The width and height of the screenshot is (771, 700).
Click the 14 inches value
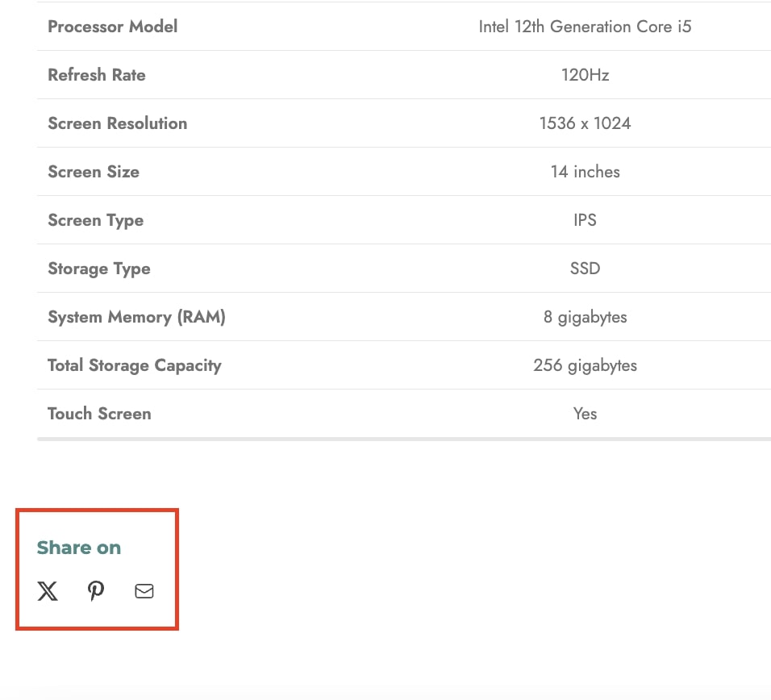586,172
